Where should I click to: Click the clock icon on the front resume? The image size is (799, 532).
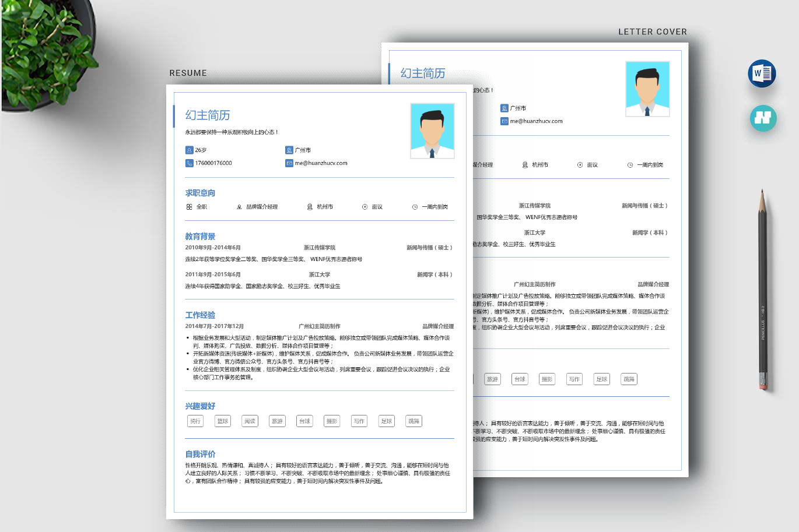(415, 207)
